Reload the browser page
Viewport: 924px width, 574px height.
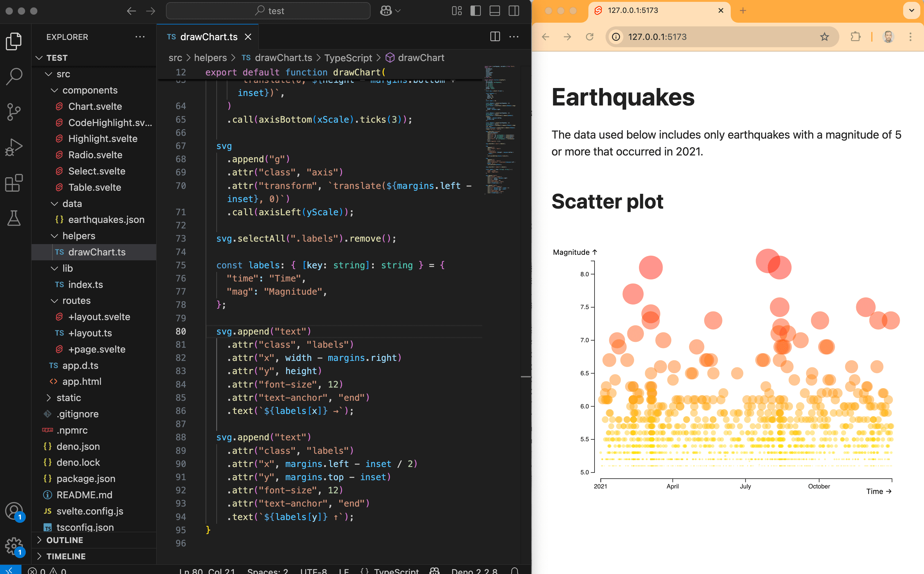[589, 37]
